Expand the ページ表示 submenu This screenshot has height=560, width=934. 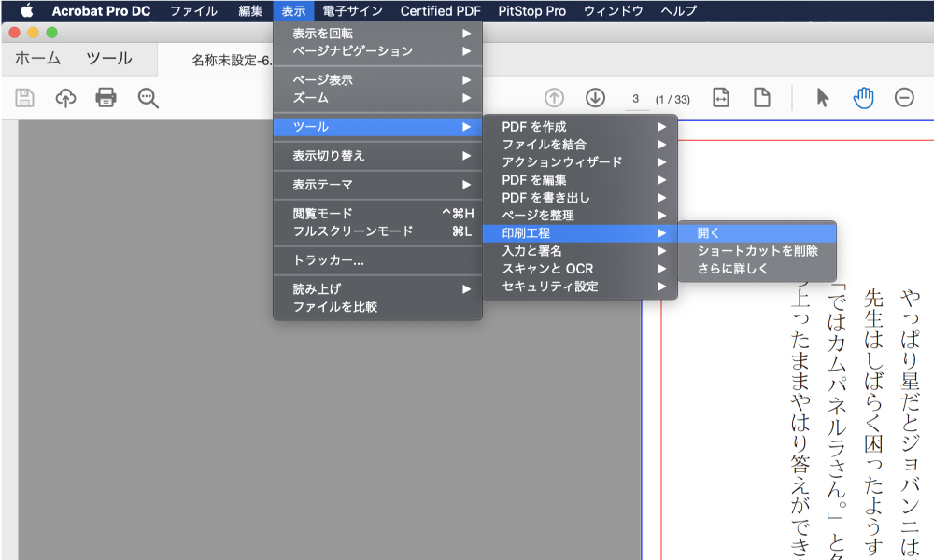point(377,79)
